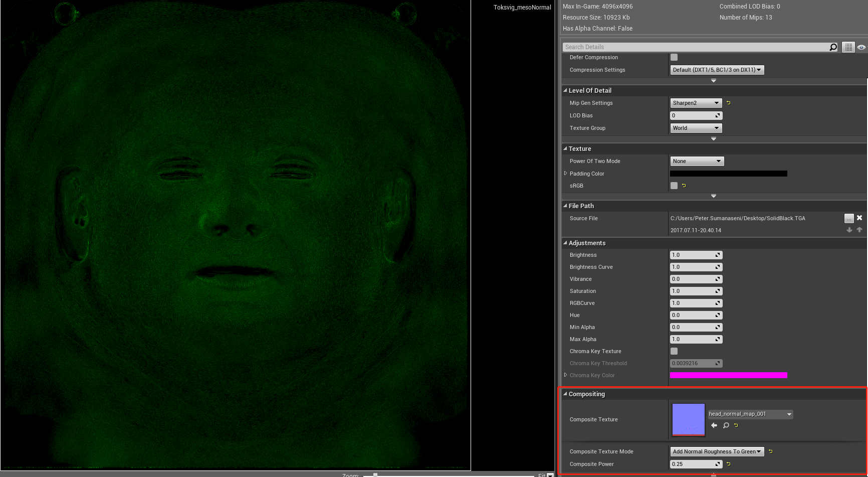Open the Compression Settings dropdown
868x477 pixels.
coord(717,70)
